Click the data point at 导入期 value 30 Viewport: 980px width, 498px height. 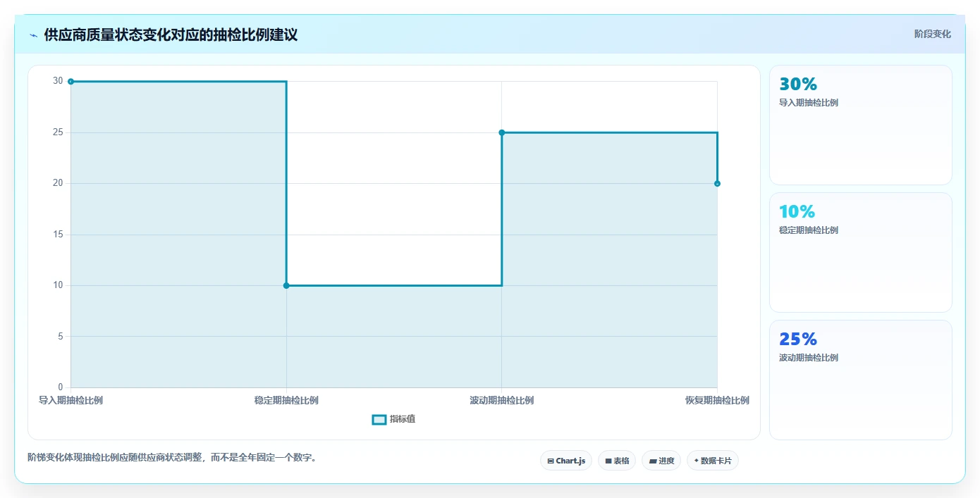71,82
